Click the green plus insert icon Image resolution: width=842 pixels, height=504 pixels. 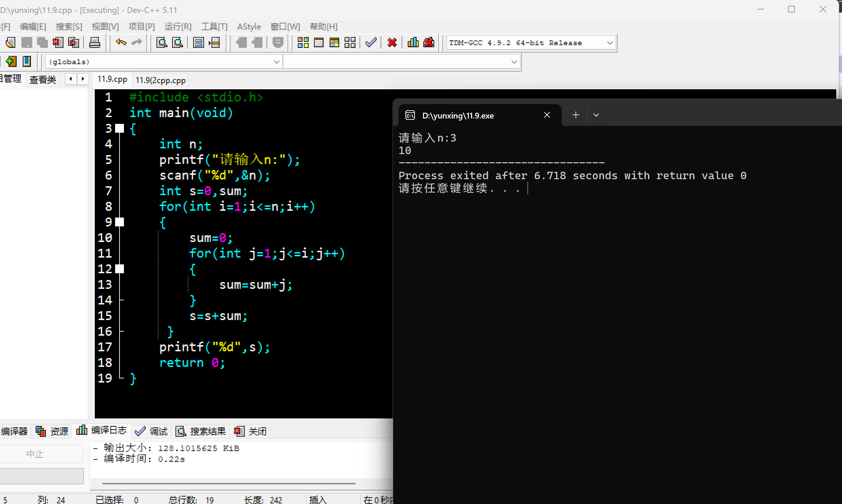[11, 61]
